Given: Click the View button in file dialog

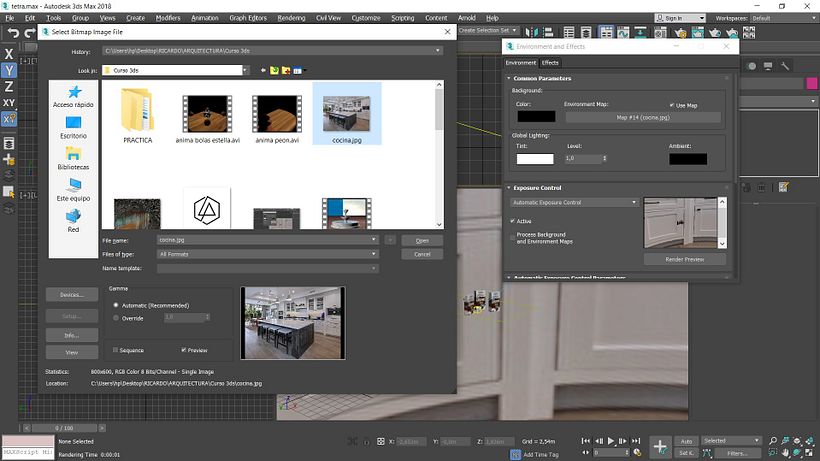Looking at the screenshot, I should coord(72,352).
